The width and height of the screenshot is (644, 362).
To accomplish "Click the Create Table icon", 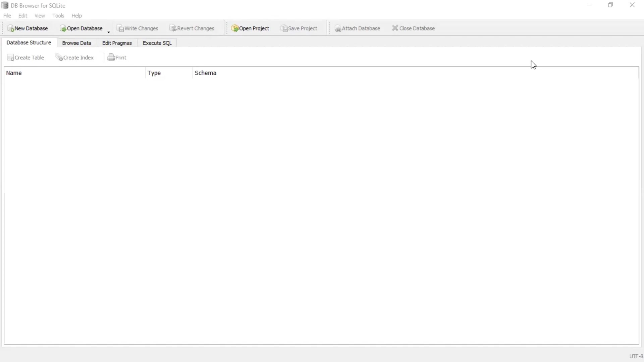I will pos(25,57).
